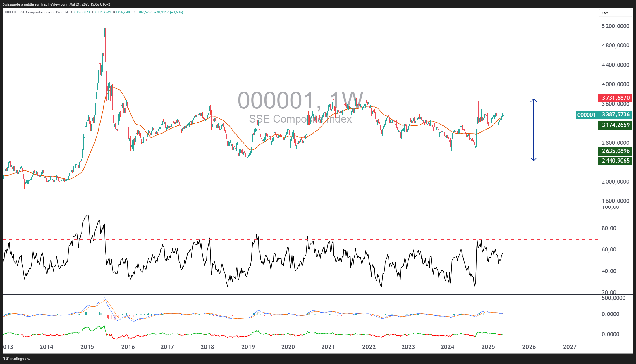The image size is (636, 364).
Task: Click the 2017 time axis label
Action: coord(167,347)
